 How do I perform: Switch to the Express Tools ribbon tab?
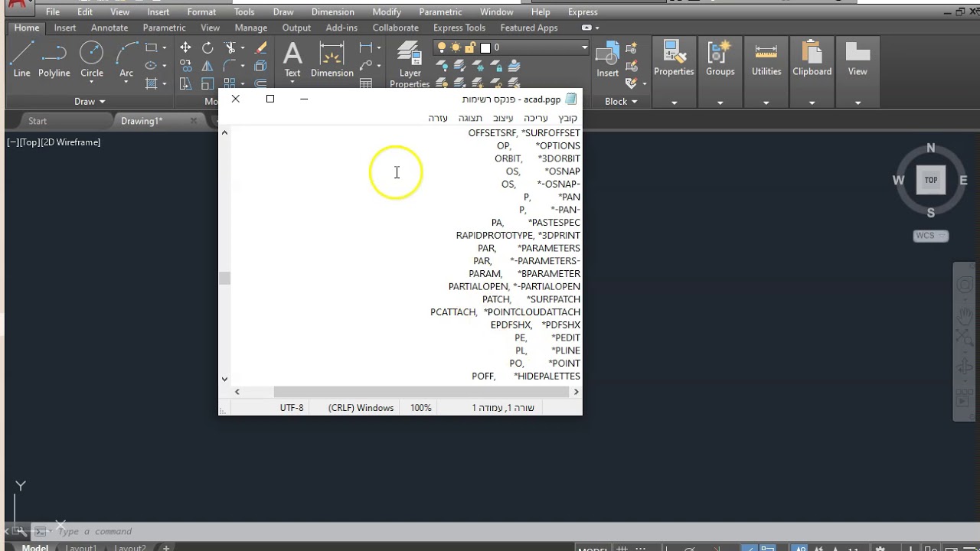[459, 28]
